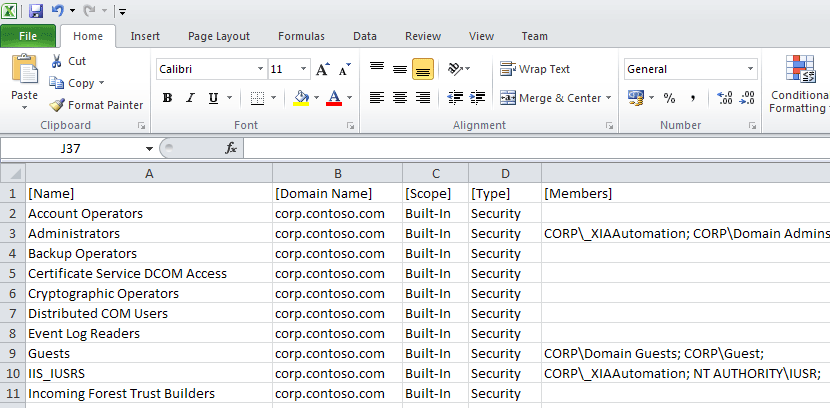Toggle Underline formatting
Screen dimensions: 830x408
[x=213, y=98]
